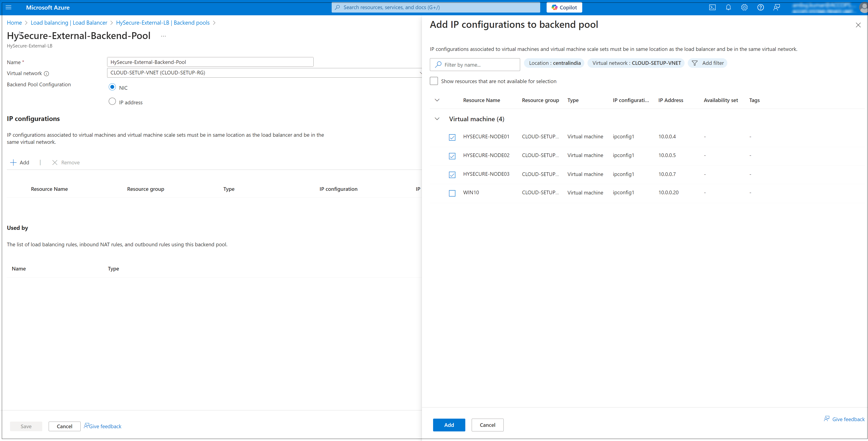Image resolution: width=868 pixels, height=441 pixels.
Task: Click the Add filter funnel button
Action: pyautogui.click(x=708, y=63)
